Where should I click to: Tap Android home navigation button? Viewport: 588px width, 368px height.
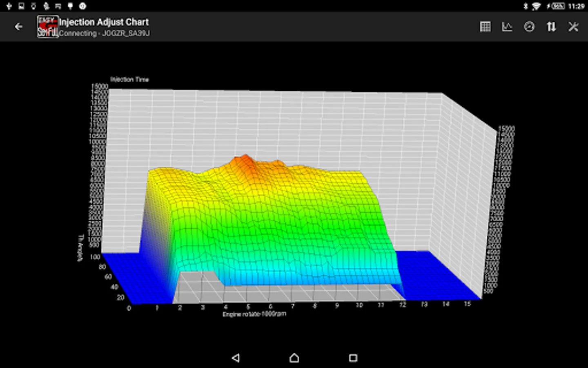tap(294, 358)
